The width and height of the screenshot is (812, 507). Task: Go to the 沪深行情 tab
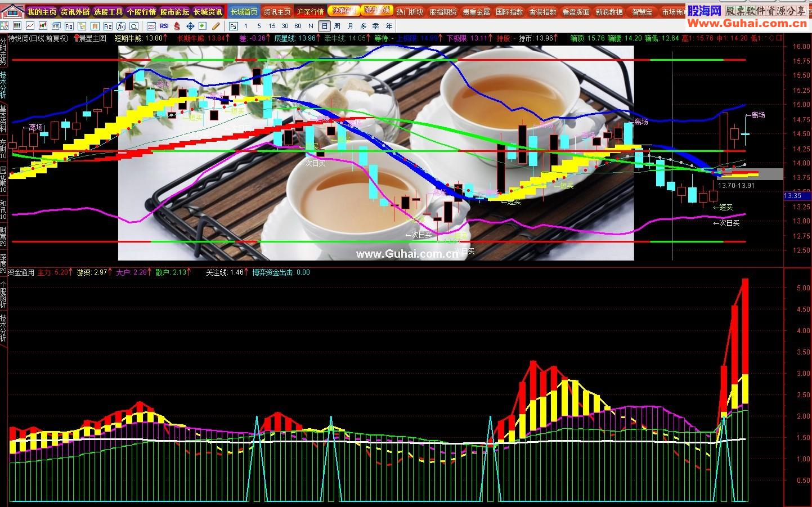(311, 12)
